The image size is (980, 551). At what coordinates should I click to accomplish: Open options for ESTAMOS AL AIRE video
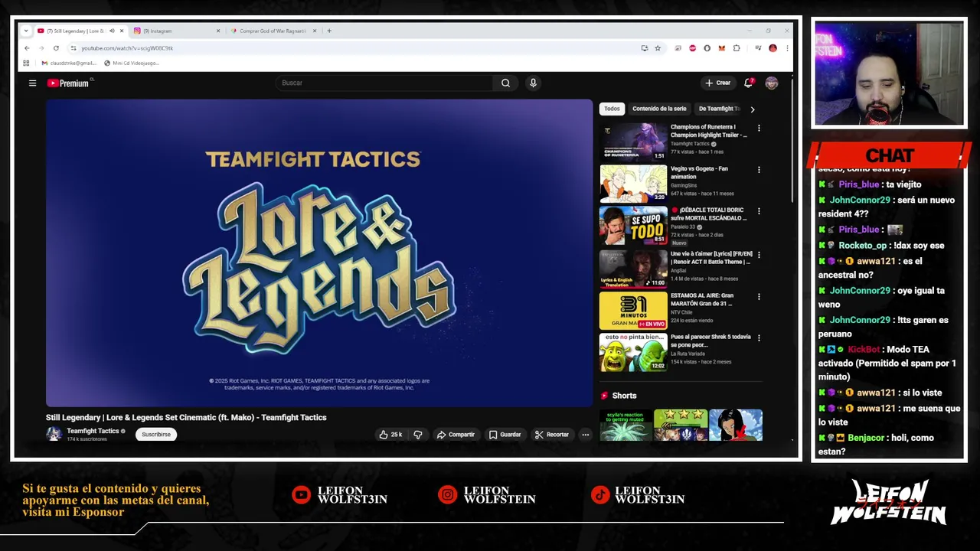(x=759, y=296)
